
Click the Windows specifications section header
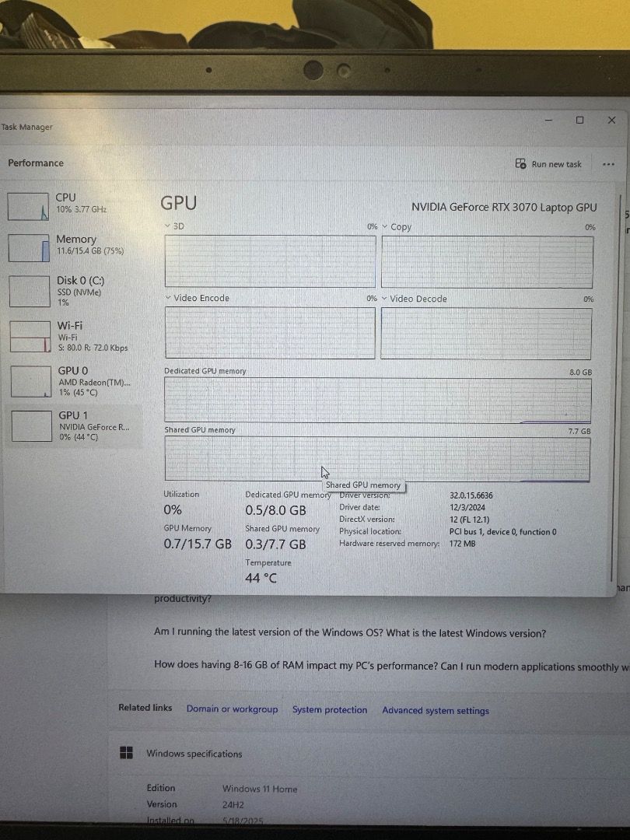(194, 754)
